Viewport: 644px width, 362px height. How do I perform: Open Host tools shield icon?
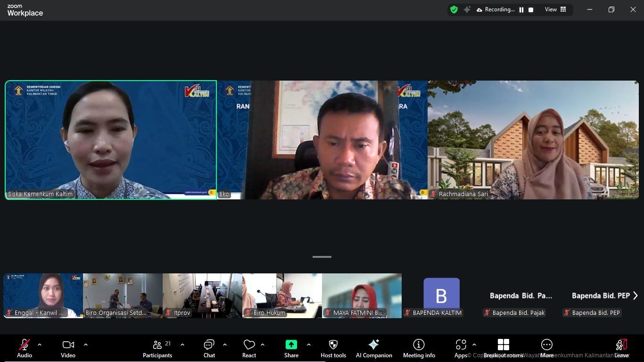tap(333, 345)
